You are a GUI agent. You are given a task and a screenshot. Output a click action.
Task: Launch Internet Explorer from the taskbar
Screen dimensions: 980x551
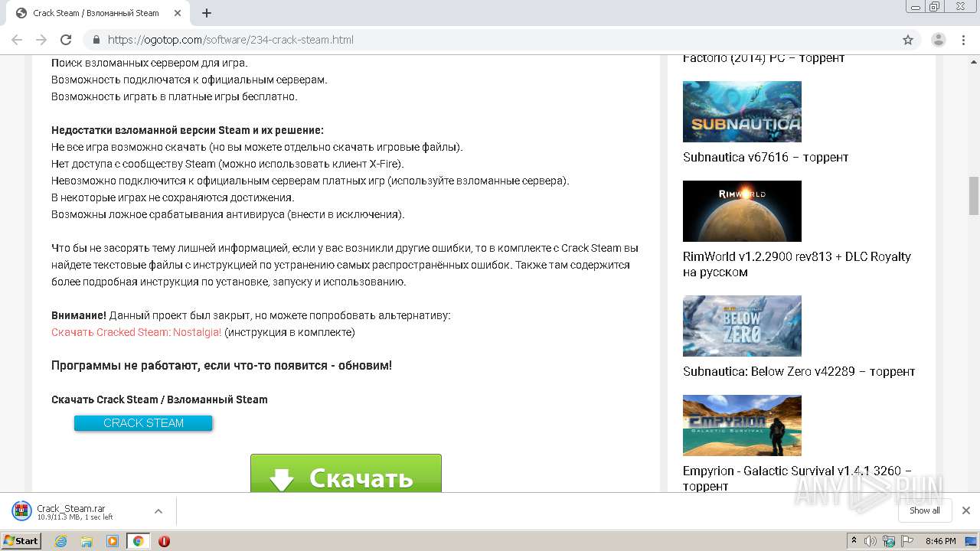click(60, 541)
